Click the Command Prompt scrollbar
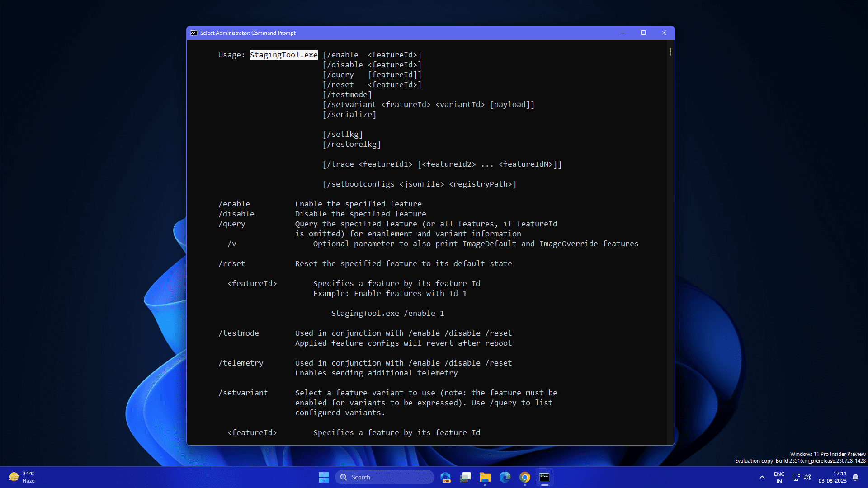 click(x=670, y=52)
